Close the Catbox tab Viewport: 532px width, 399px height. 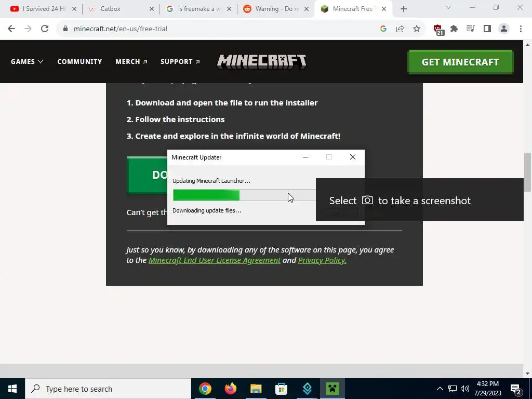152,9
